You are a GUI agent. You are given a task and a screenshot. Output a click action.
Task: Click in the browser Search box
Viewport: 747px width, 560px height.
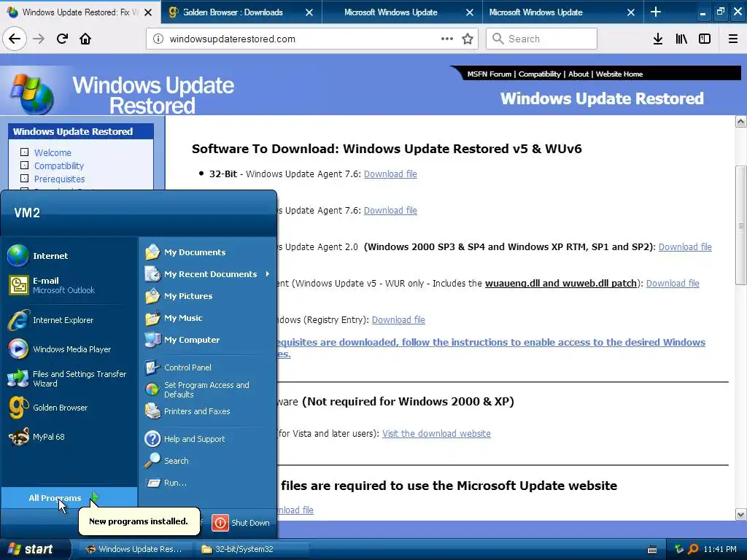542,39
